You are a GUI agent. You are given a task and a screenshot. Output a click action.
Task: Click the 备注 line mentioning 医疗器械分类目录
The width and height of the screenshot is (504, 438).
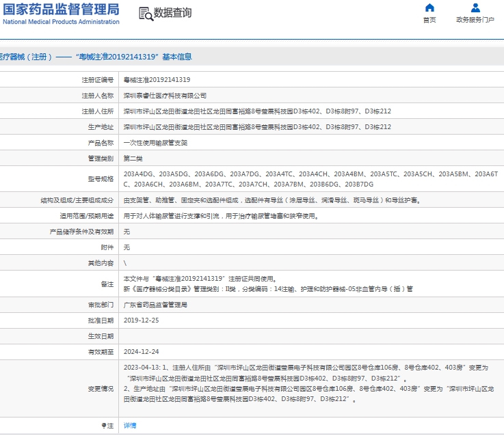pos(268,289)
